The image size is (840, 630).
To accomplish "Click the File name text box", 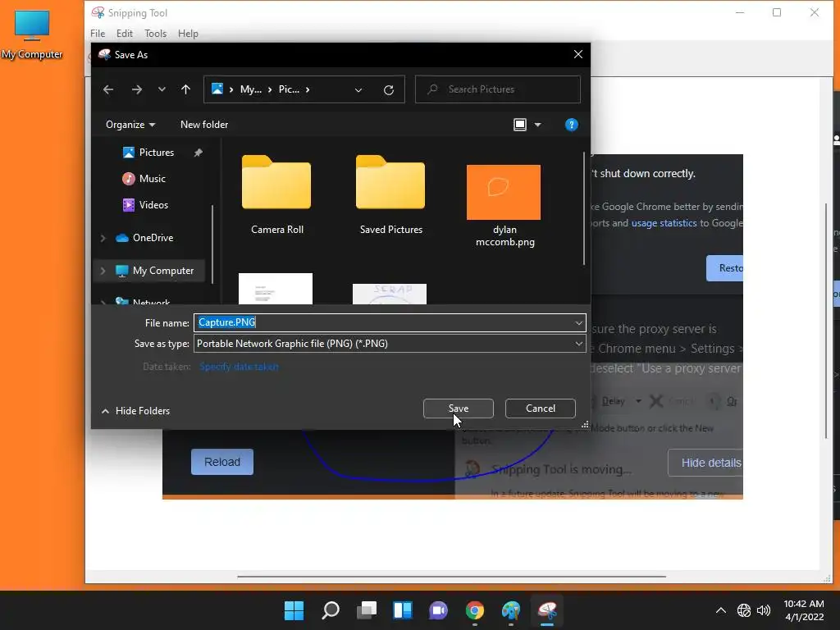I will pyautogui.click(x=383, y=322).
